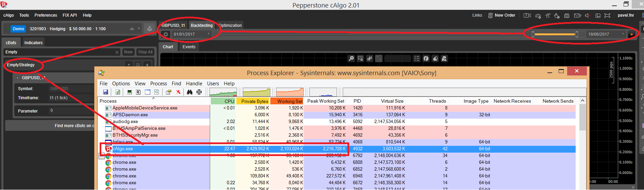Toggle process tree icon in Process Explorer
The height and width of the screenshot is (190, 644).
click(x=138, y=92)
